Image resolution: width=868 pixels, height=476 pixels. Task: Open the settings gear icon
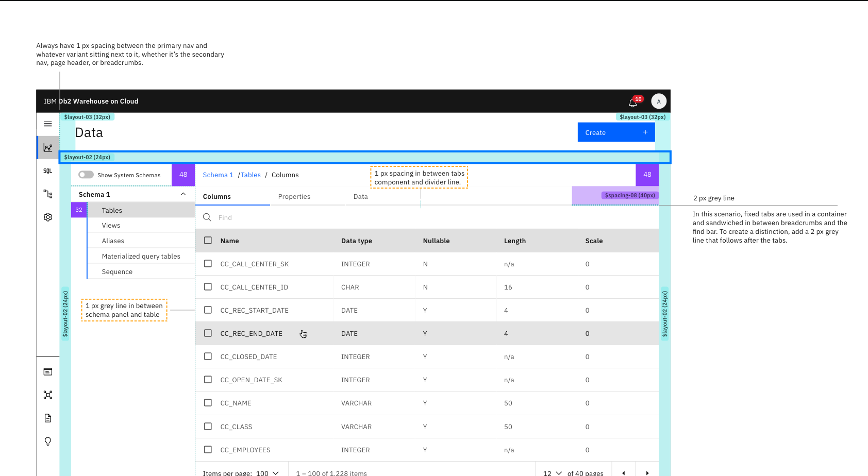coord(48,217)
